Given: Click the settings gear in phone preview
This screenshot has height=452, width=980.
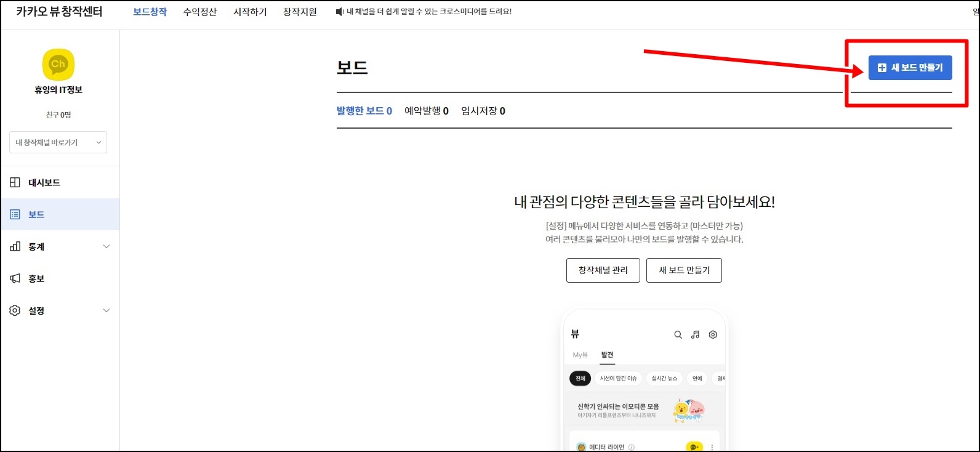Looking at the screenshot, I should tap(713, 335).
